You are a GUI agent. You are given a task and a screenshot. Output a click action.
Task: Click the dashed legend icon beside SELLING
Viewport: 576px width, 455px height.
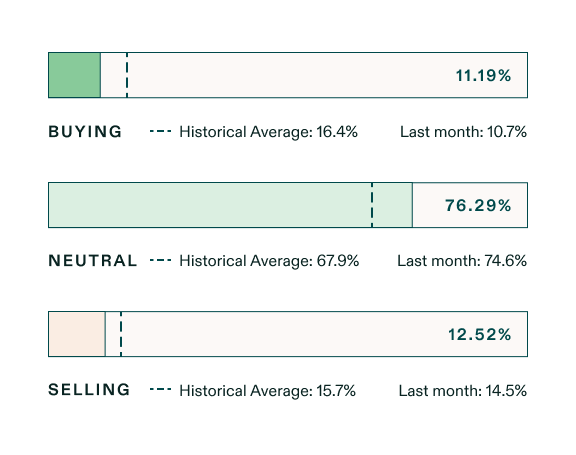(x=161, y=390)
